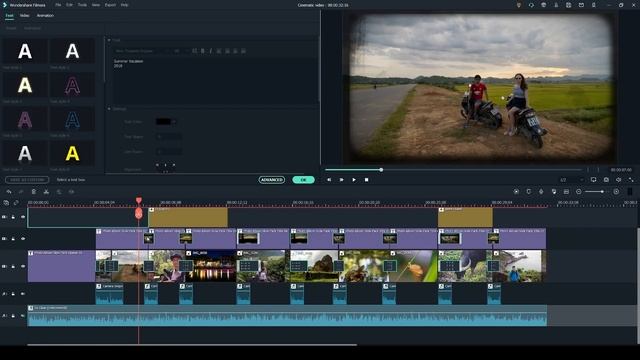640x360 pixels.
Task: Select the Preset sub-tab
Action: click(x=11, y=28)
